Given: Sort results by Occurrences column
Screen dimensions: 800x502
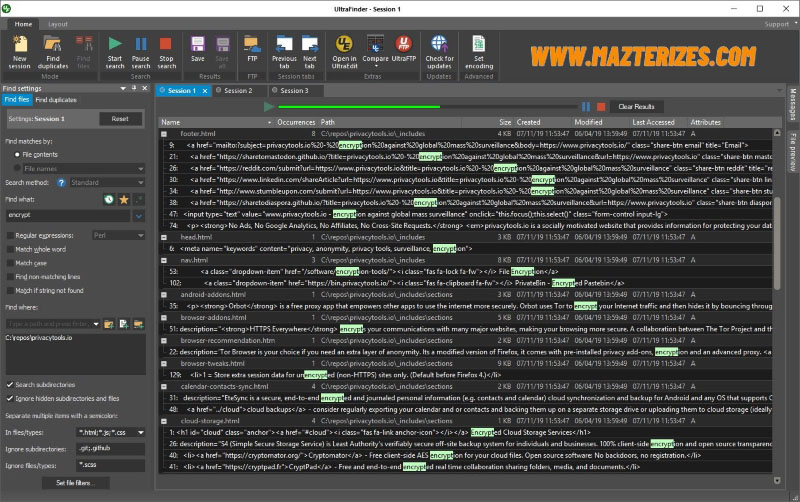Looking at the screenshot, I should click(296, 122).
